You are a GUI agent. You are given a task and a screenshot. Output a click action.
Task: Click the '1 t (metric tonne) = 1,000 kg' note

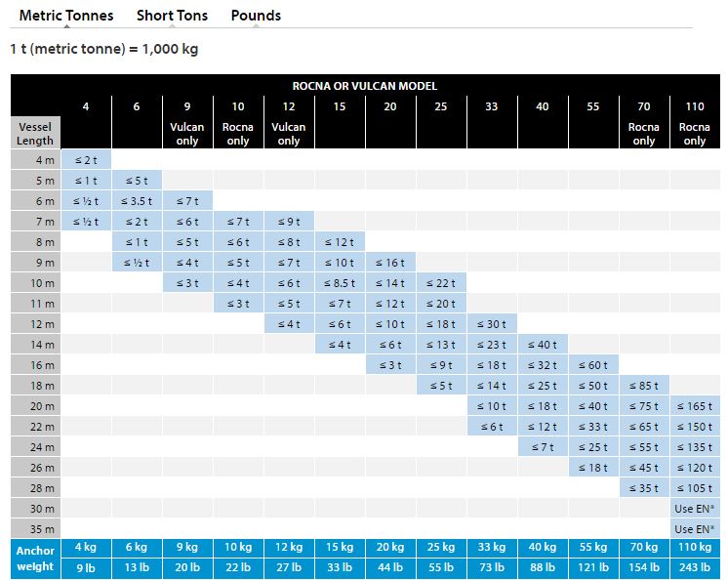[104, 49]
